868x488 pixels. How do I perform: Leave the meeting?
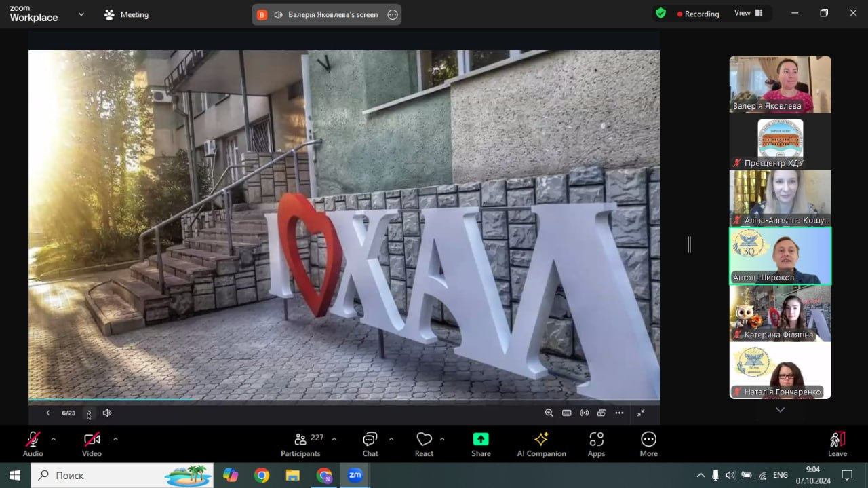pyautogui.click(x=837, y=445)
